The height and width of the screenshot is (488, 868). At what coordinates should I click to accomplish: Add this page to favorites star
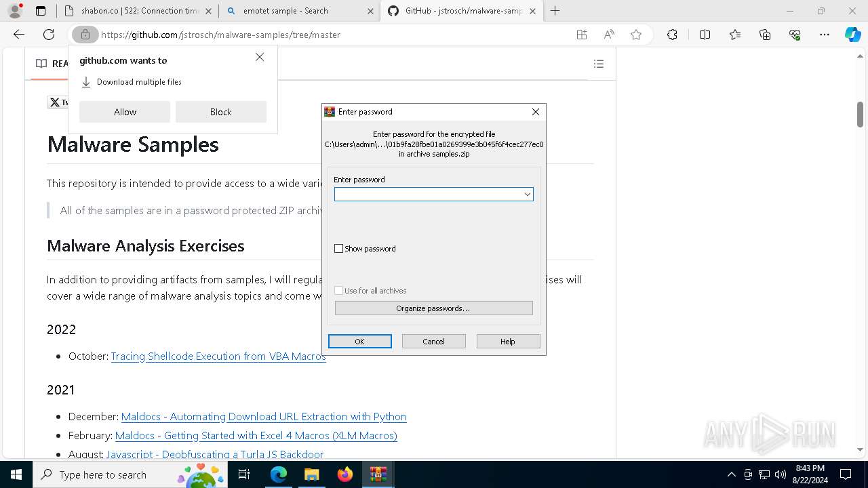[636, 35]
